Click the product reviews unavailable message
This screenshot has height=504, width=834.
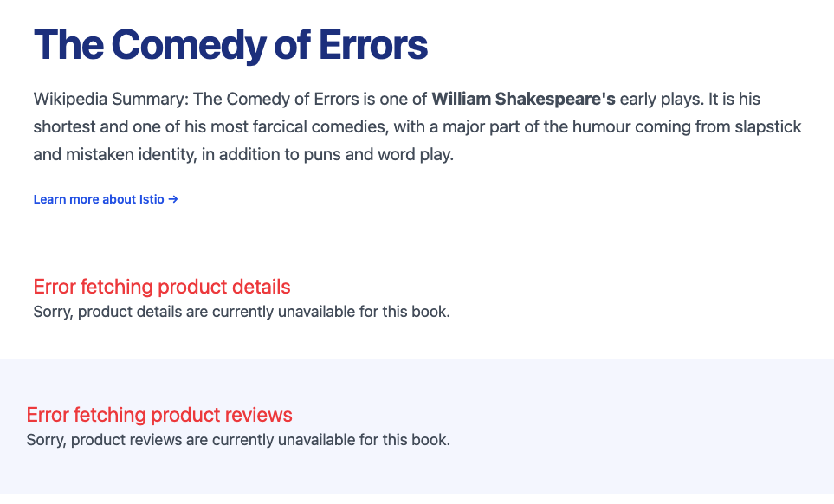(x=238, y=440)
